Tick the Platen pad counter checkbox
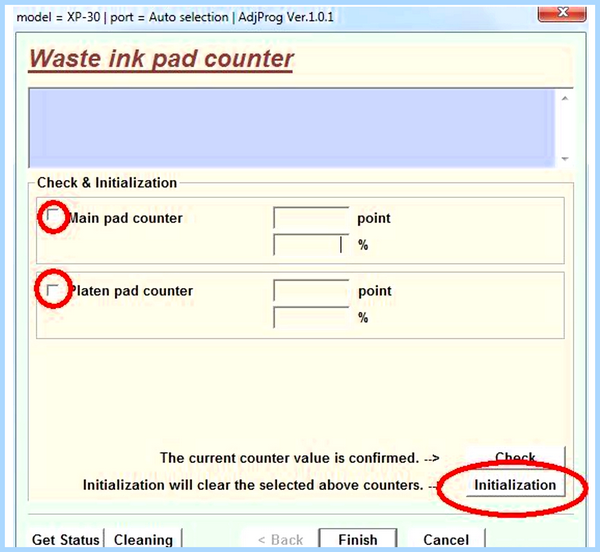The width and height of the screenshot is (600, 552). [52, 290]
